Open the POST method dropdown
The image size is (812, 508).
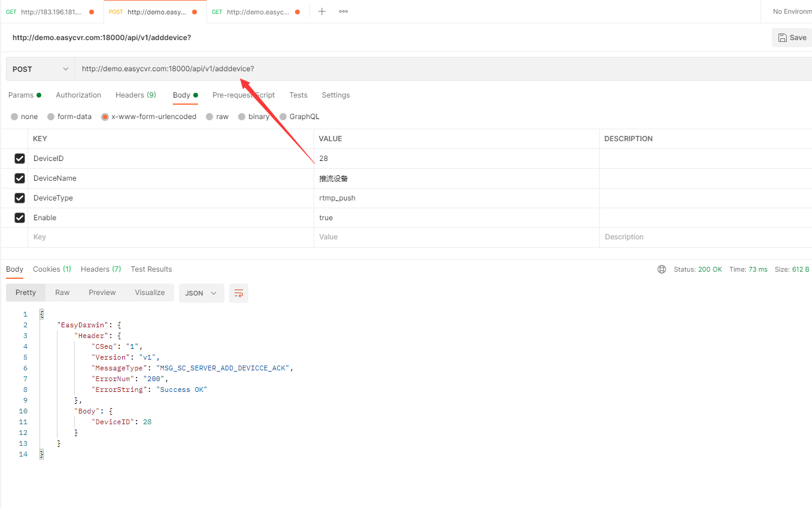coord(40,69)
